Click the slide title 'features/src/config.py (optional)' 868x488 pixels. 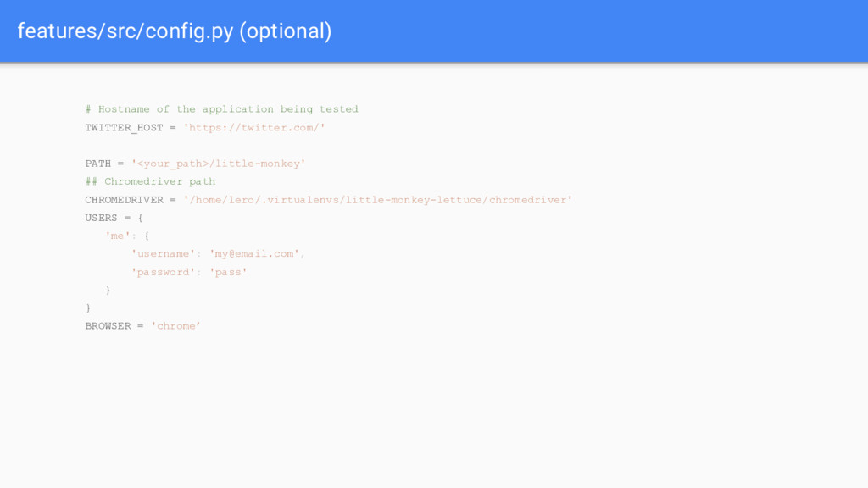175,31
